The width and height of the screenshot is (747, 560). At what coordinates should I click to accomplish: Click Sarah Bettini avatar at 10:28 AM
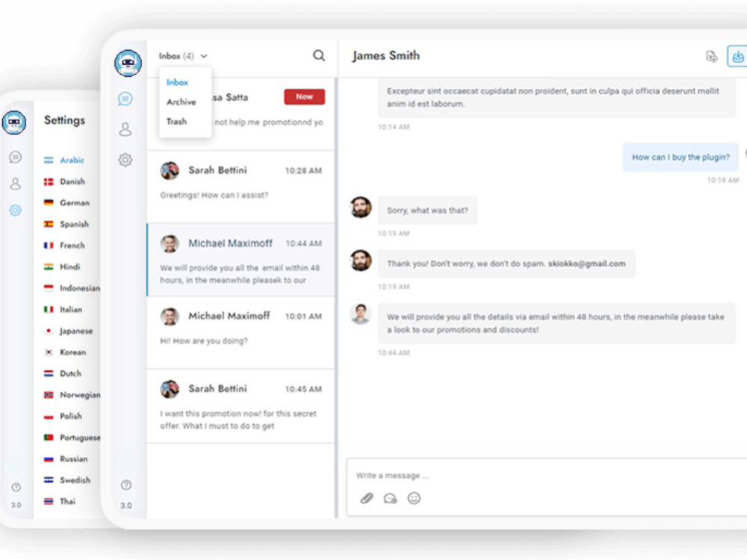(170, 170)
